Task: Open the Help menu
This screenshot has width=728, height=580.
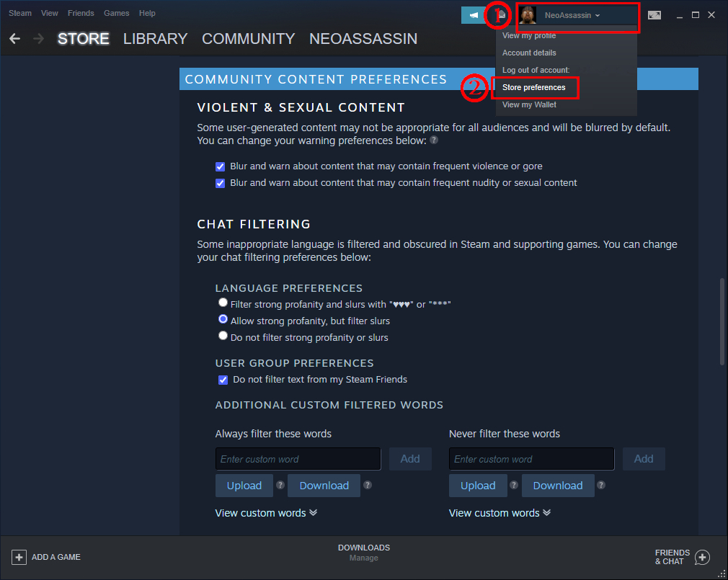Action: (147, 13)
